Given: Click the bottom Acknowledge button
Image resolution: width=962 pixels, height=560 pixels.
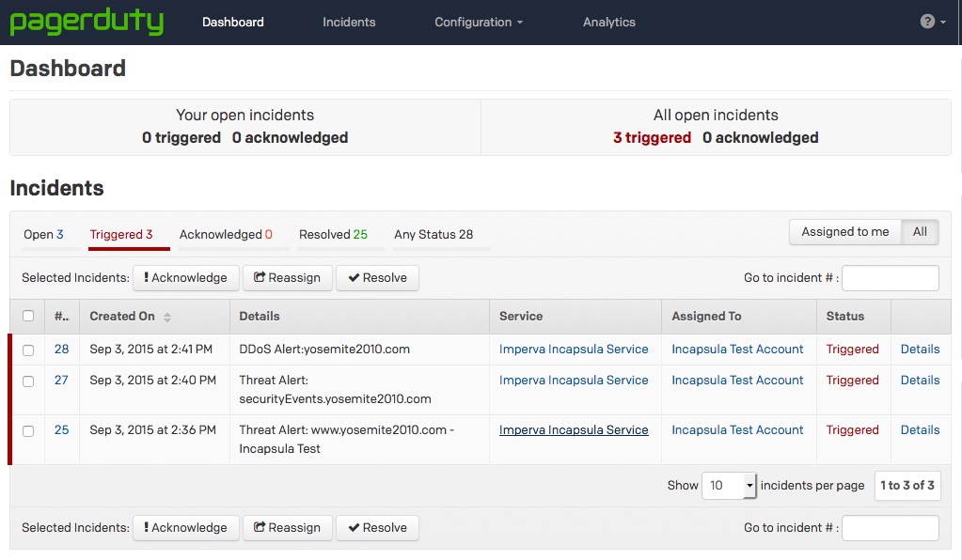Looking at the screenshot, I should click(x=185, y=527).
